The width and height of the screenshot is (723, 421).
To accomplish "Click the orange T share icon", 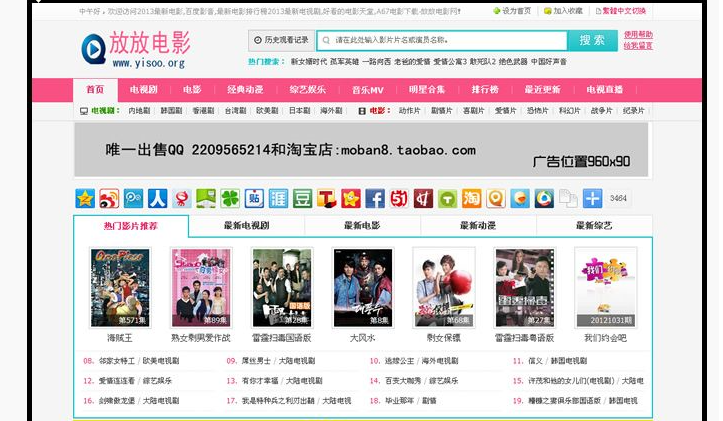I will click(x=326, y=198).
